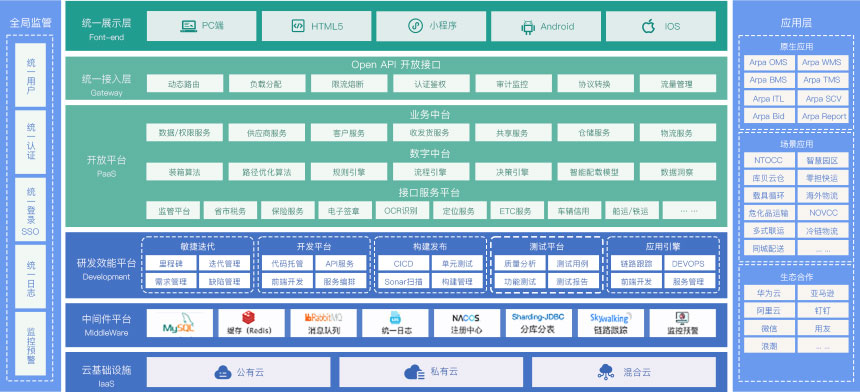860x392 pixels.
Task: Select the RabbitMQ 消息队列 tile
Action: (324, 323)
